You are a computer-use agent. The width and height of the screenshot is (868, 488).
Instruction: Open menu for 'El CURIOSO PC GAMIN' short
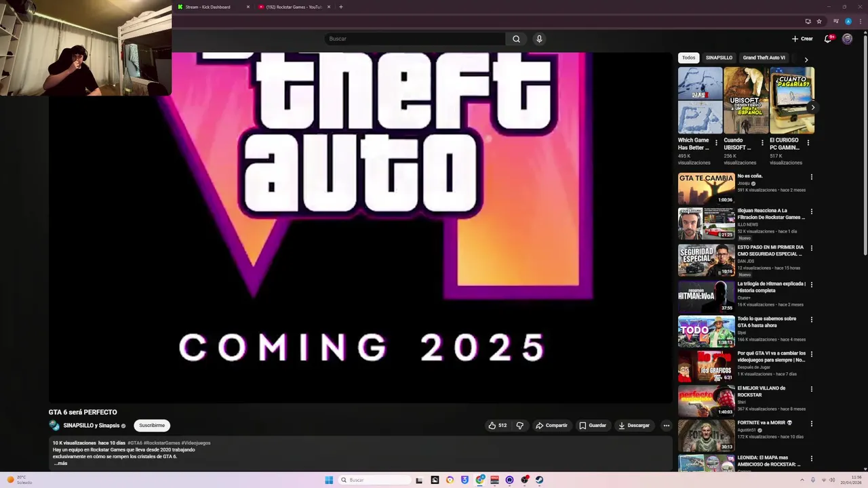(808, 143)
